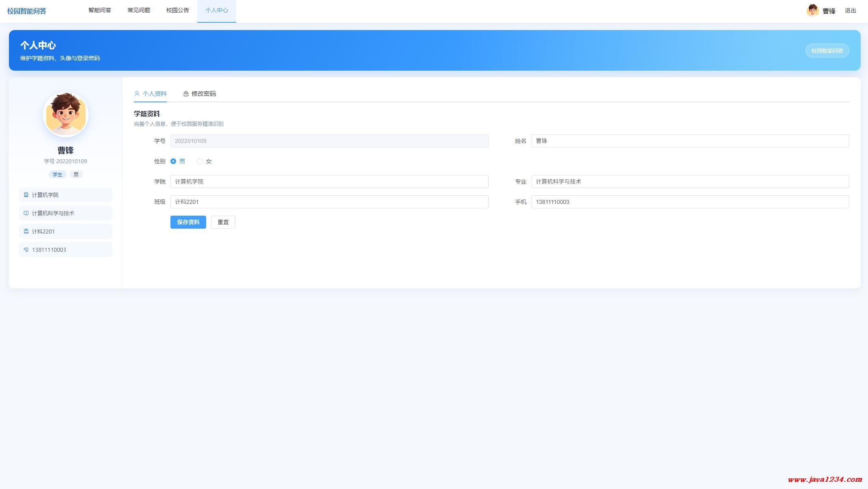Select the 男 gender radio button
This screenshot has width=868, height=489.
click(173, 161)
